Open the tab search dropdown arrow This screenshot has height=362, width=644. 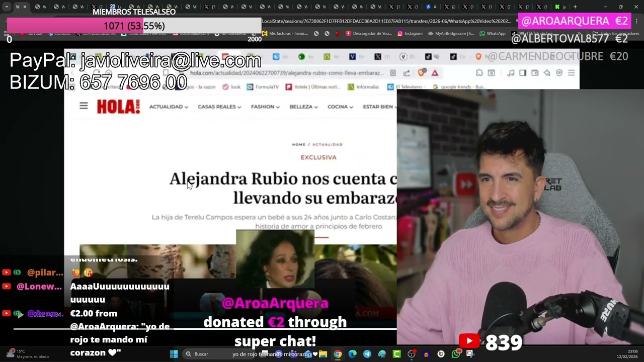point(7,7)
